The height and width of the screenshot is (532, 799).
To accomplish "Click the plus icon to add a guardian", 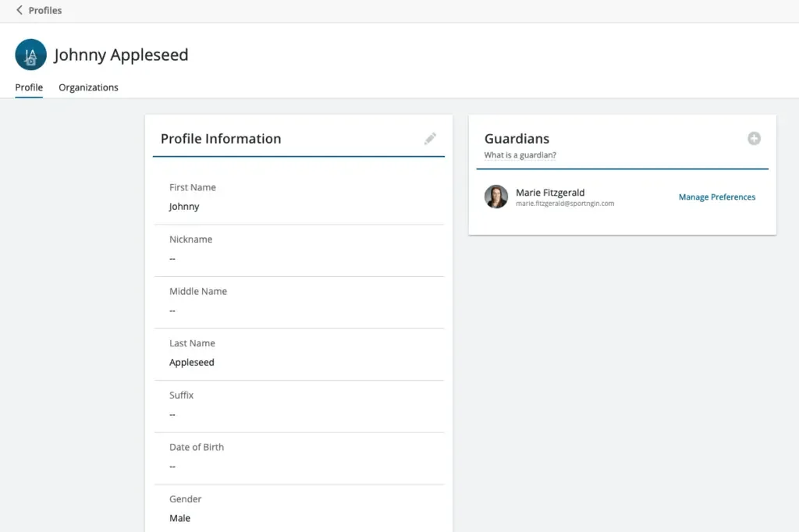I will pyautogui.click(x=754, y=138).
